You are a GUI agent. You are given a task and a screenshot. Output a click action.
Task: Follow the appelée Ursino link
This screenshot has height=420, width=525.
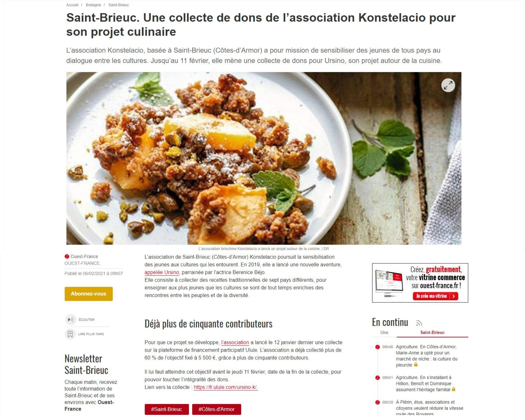pos(162,272)
